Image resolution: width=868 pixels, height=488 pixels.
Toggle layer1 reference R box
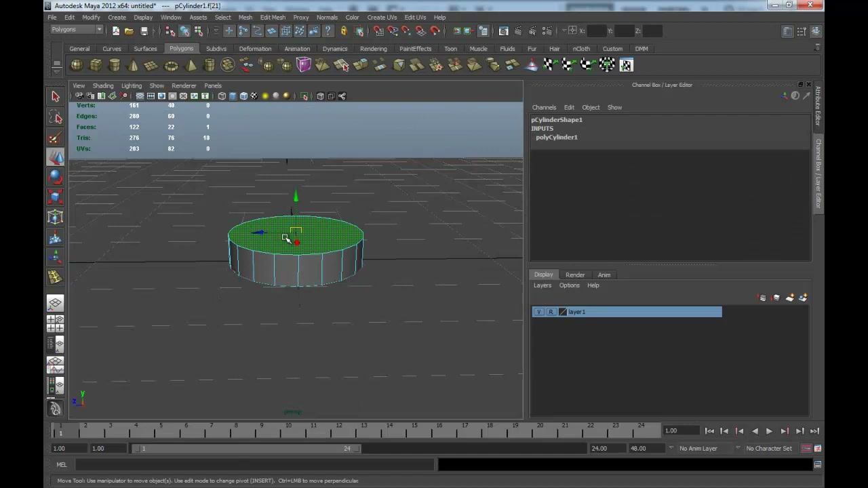tap(551, 312)
